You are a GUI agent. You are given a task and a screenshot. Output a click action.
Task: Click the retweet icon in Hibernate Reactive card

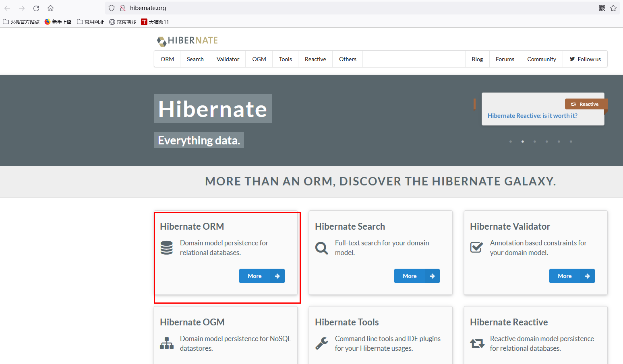pos(477,343)
